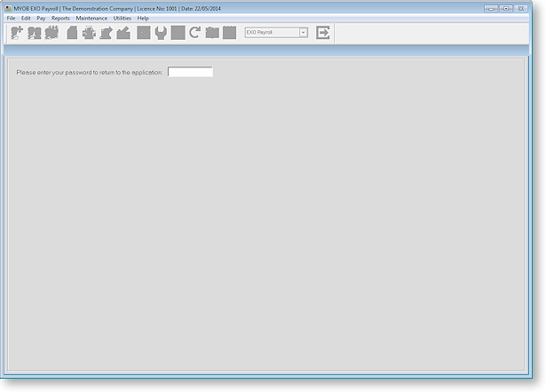Open the Help menu

click(x=143, y=18)
